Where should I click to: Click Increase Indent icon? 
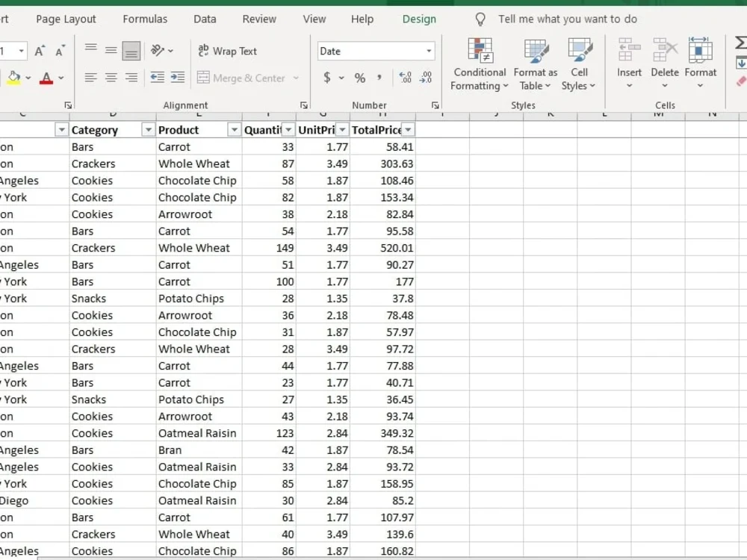[178, 78]
